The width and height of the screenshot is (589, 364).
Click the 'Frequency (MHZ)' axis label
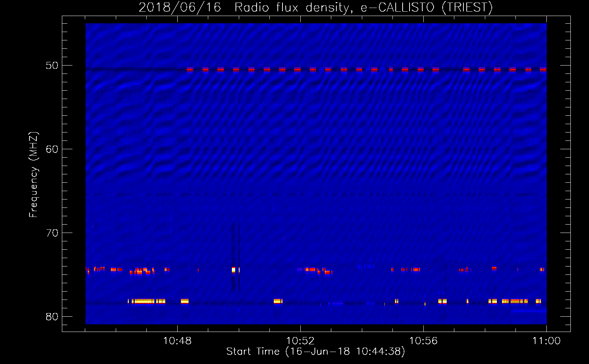[x=33, y=175]
